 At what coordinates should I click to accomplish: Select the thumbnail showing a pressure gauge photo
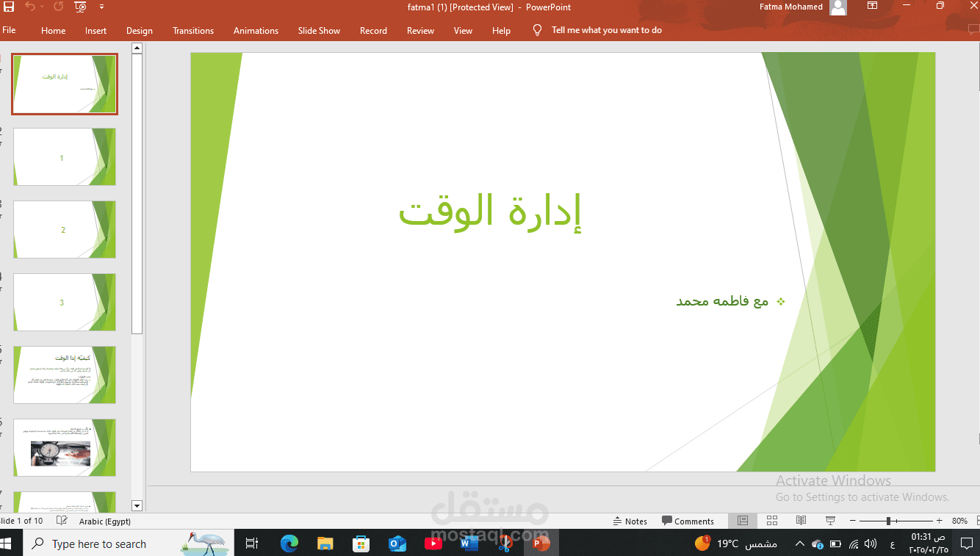coord(65,448)
